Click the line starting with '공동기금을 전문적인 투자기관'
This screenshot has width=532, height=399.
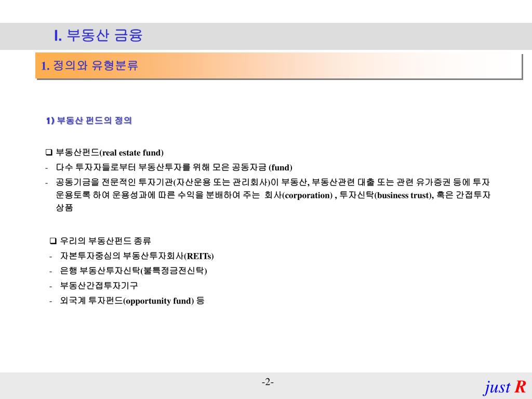(273, 182)
